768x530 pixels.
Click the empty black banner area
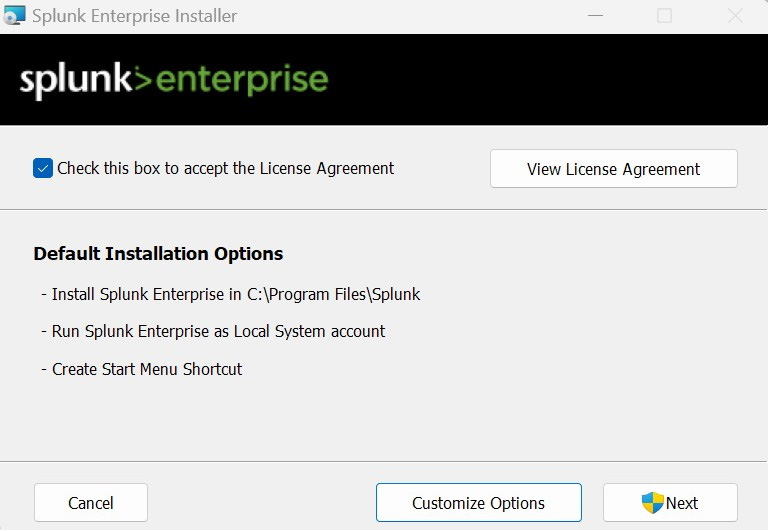(544, 79)
